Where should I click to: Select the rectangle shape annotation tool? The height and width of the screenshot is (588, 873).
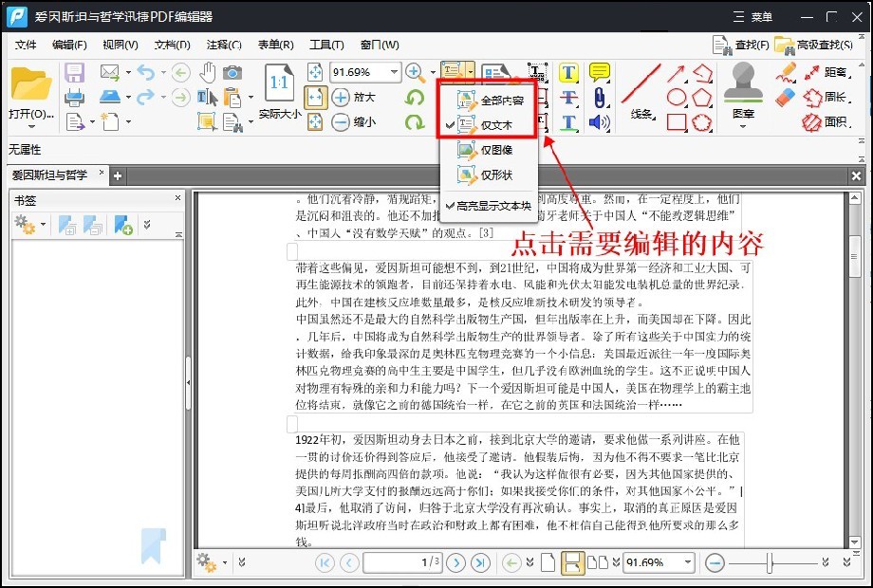point(676,121)
